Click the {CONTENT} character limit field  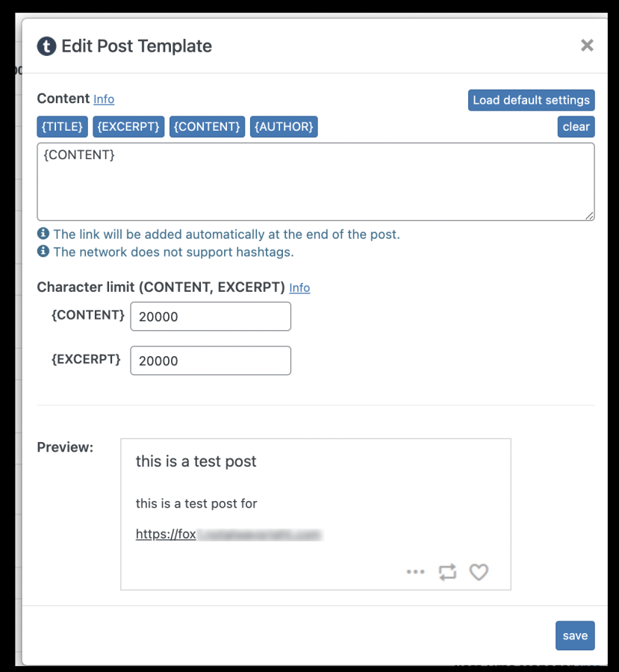(x=210, y=317)
